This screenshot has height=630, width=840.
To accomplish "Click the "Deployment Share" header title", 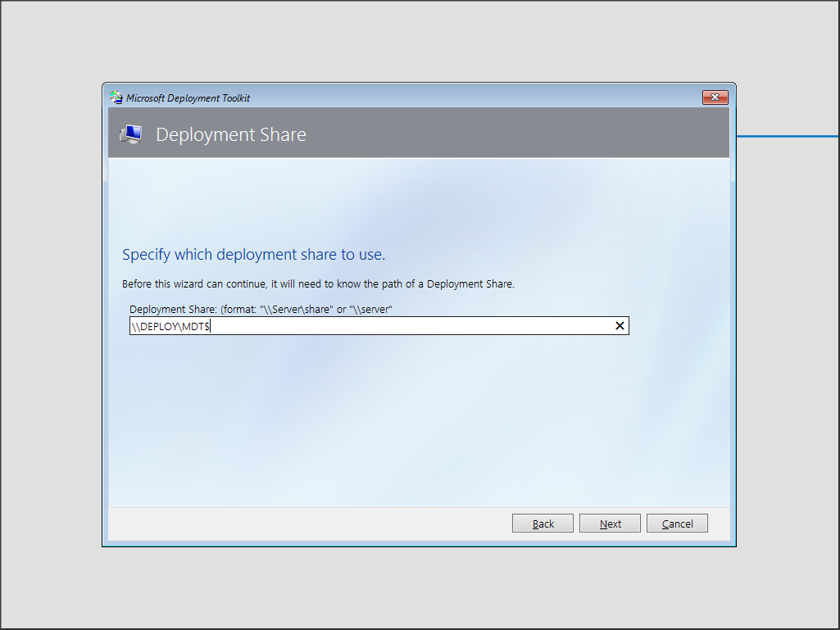I will click(x=230, y=134).
